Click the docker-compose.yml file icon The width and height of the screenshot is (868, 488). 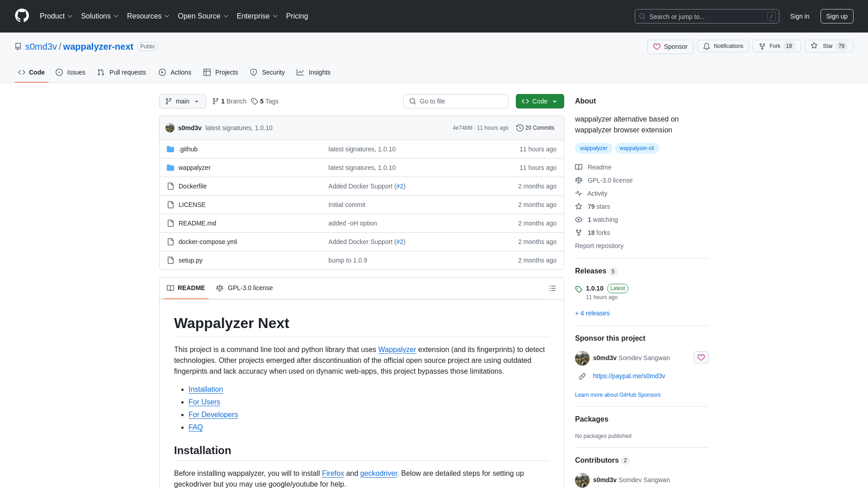(x=170, y=242)
